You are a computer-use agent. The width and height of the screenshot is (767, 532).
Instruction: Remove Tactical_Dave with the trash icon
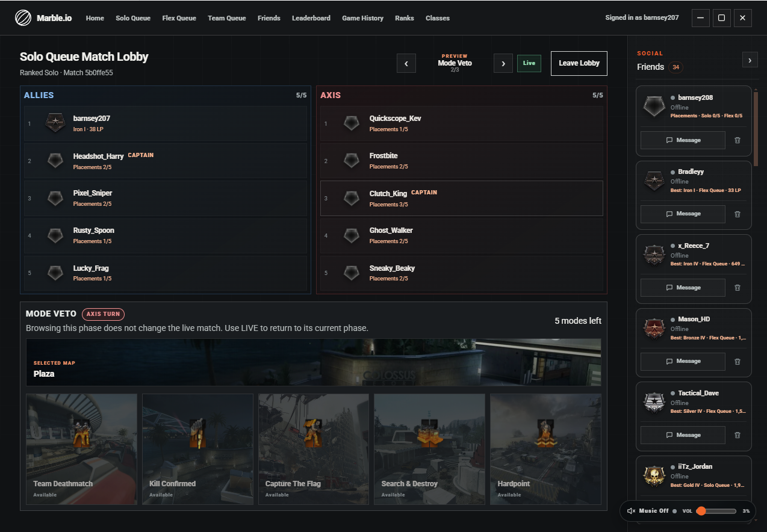[x=737, y=435]
